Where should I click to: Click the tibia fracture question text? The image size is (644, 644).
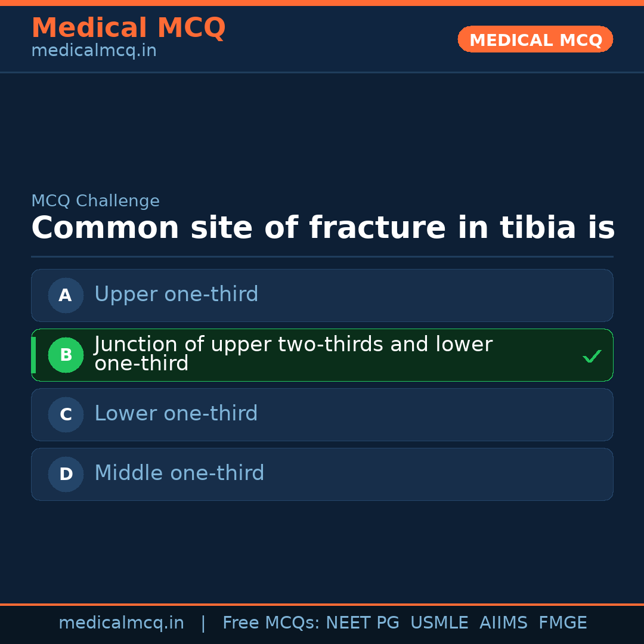323,228
